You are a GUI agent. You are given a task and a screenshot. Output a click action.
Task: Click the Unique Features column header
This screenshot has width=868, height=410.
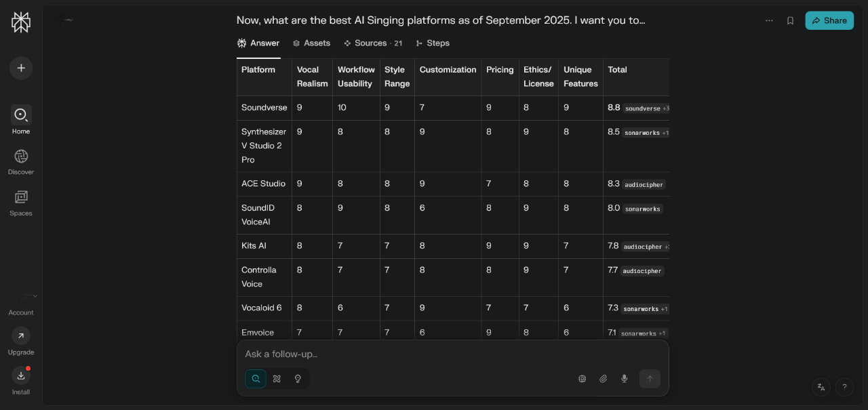(x=580, y=77)
